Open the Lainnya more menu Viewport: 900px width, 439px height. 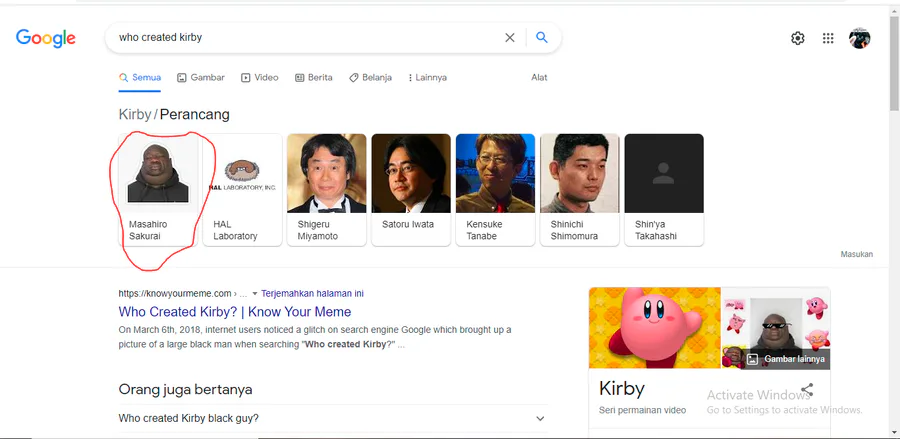coord(428,77)
